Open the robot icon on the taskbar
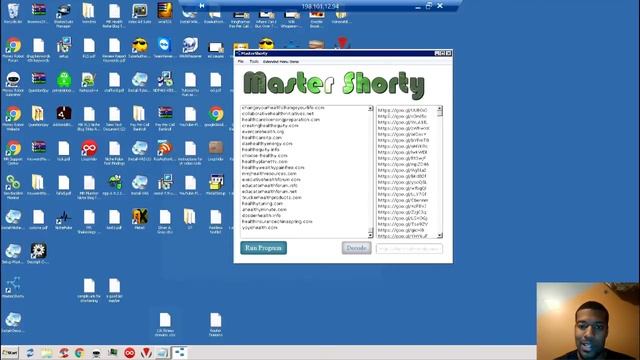640x360 pixels. [96, 353]
